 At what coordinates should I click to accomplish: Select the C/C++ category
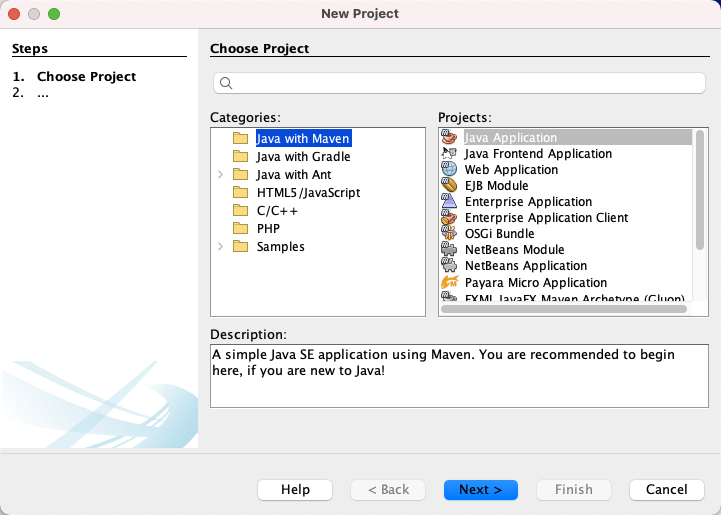pos(277,211)
